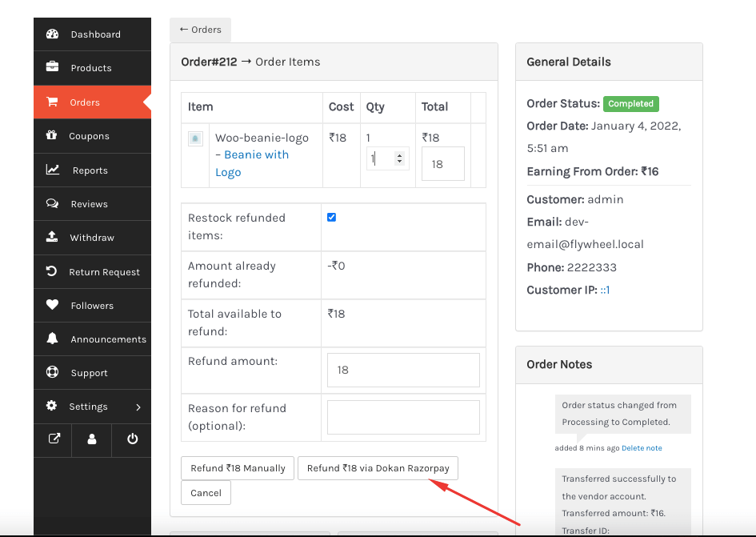Screen dimensions: 756x537
Task: Click the Coupons gift icon
Action: pos(52,136)
